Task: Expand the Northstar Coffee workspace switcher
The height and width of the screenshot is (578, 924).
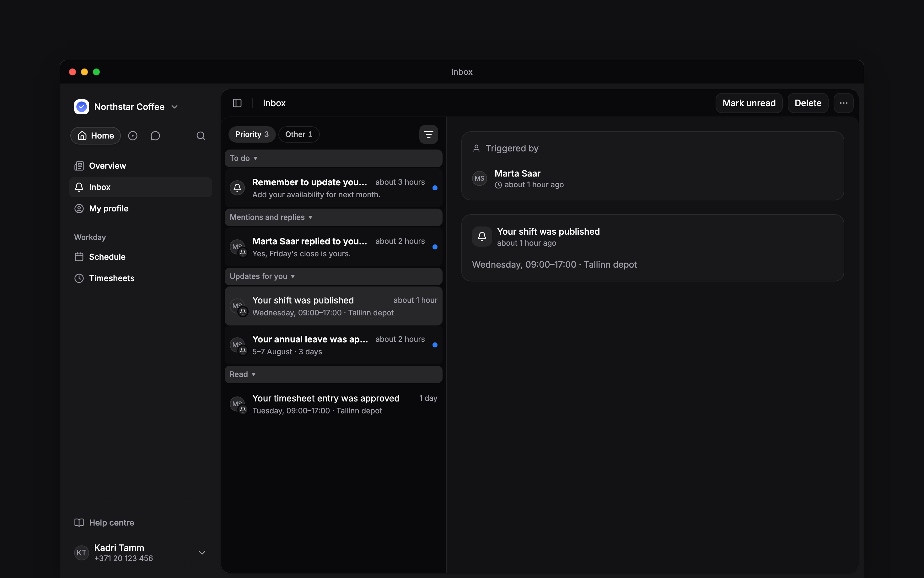Action: click(x=175, y=107)
